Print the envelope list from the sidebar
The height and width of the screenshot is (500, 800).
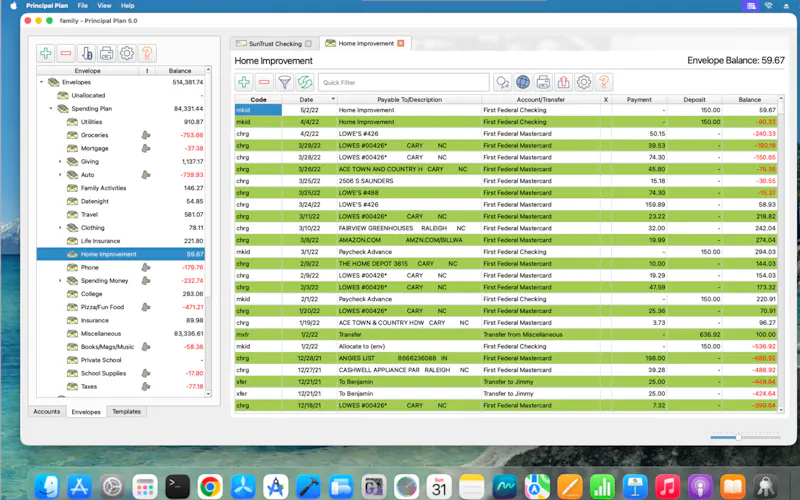pos(107,53)
